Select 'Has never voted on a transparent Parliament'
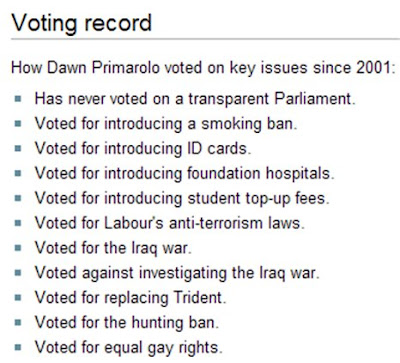Screen dimensions: 400x363 pos(195,99)
